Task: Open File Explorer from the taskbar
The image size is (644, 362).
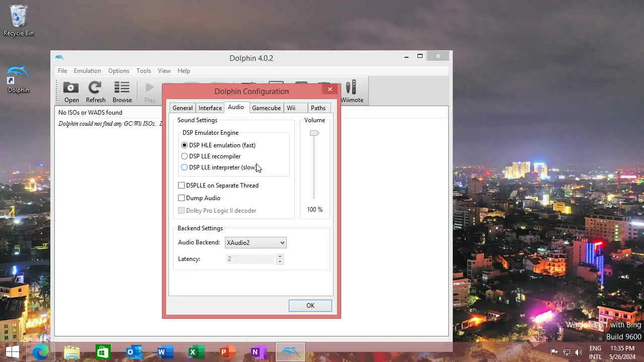Action: coord(72,352)
